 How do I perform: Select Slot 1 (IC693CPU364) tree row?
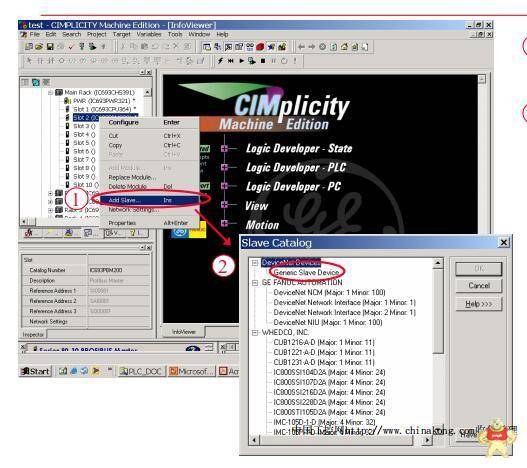tap(104, 109)
